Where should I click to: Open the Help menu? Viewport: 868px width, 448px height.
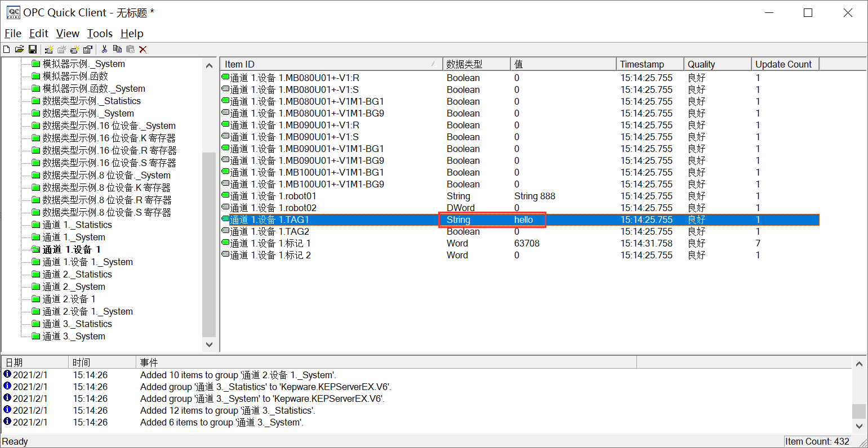point(132,34)
